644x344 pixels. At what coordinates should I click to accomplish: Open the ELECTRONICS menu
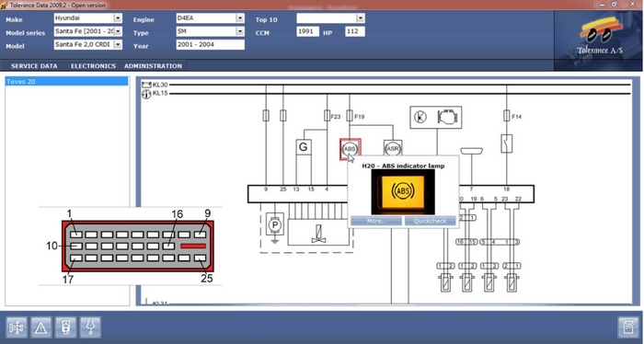click(93, 65)
